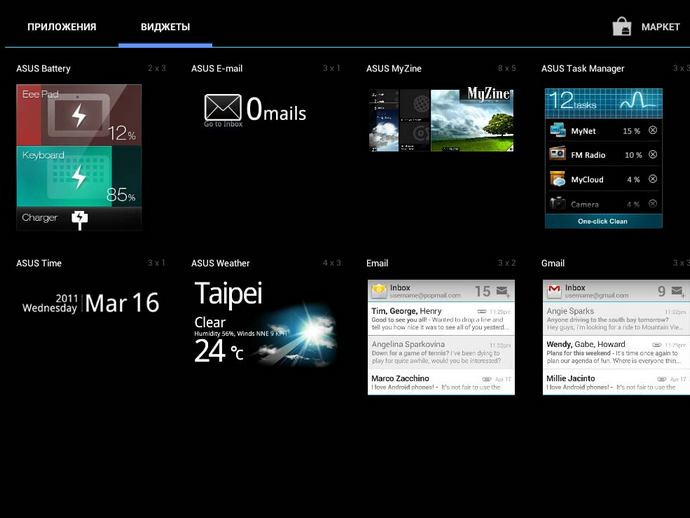Tap compose mail icon in Email widget
This screenshot has height=518, width=690.
tap(503, 291)
